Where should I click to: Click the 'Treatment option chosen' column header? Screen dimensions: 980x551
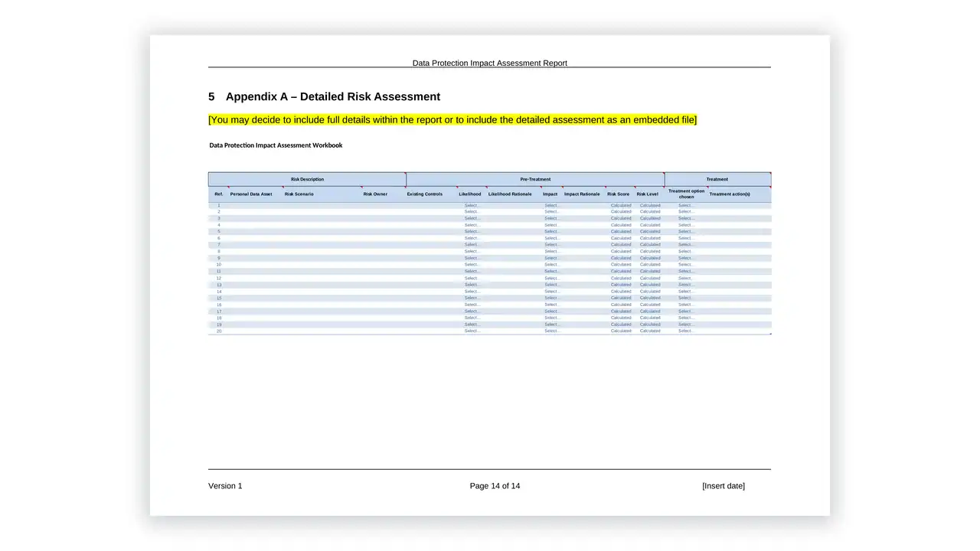pos(687,194)
